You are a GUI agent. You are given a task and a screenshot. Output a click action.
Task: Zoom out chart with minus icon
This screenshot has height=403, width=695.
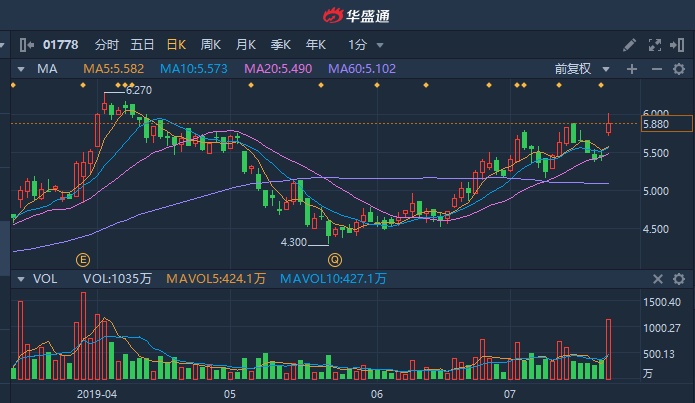[x=657, y=69]
